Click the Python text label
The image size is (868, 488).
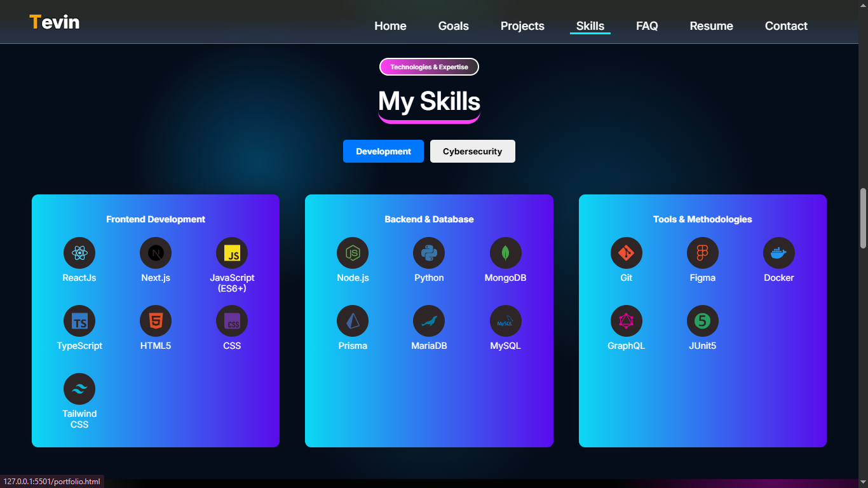pyautogui.click(x=429, y=278)
